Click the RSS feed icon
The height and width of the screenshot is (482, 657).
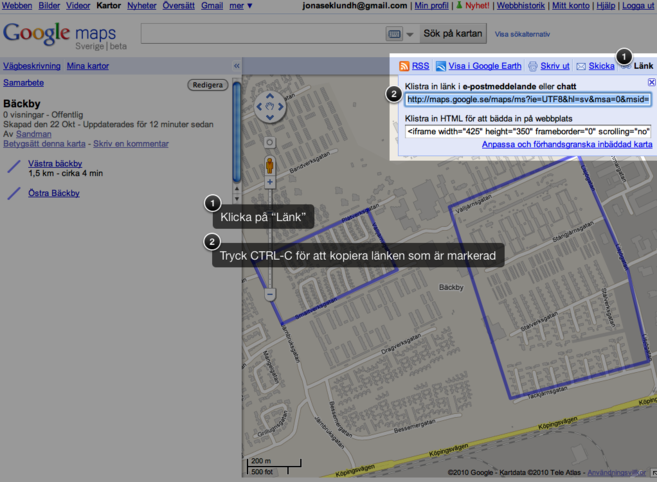pos(406,66)
